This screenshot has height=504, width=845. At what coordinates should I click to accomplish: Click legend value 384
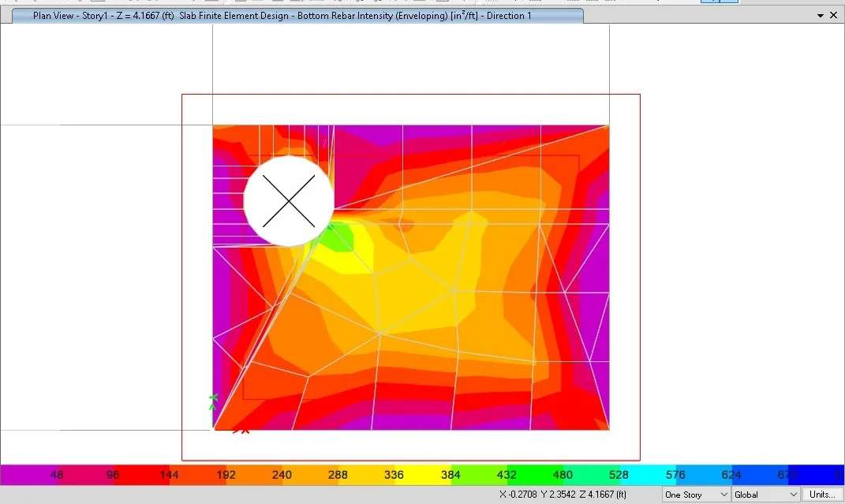(451, 475)
